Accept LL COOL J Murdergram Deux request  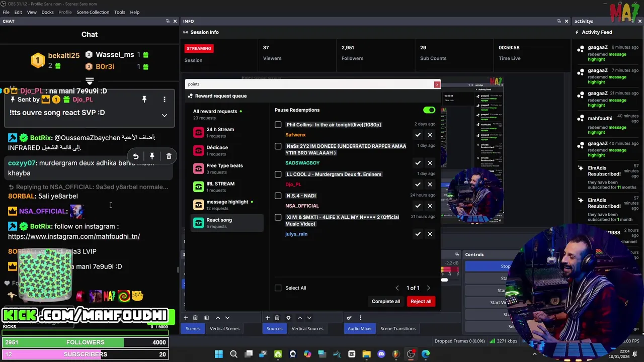pos(418,185)
